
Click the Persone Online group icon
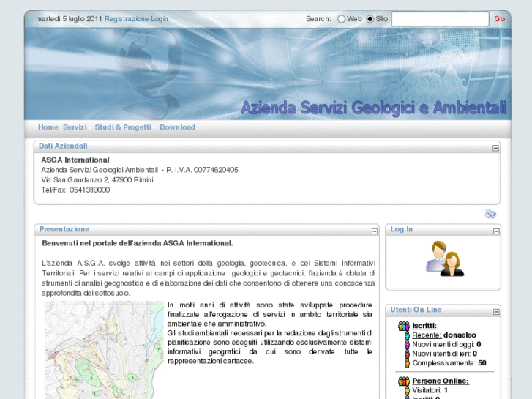point(404,381)
